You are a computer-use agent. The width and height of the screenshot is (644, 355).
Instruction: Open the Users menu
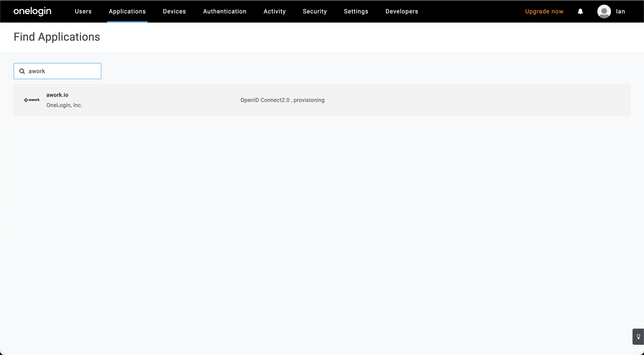coord(83,11)
